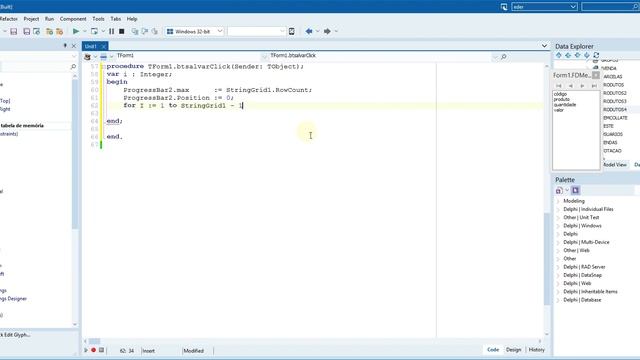Open the editor tab list chevron
640x360 pixels.
[544, 46]
